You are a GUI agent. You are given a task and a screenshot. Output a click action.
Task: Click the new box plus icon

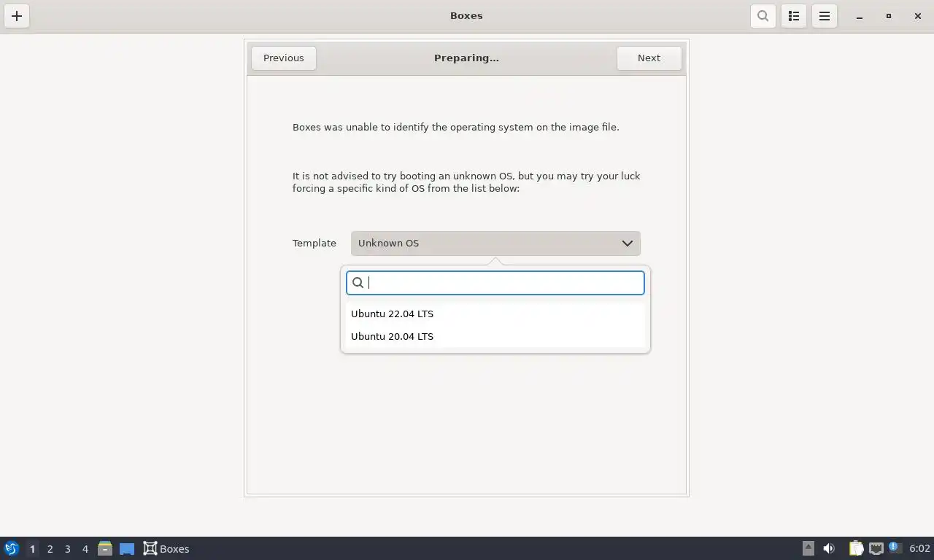coord(17,16)
